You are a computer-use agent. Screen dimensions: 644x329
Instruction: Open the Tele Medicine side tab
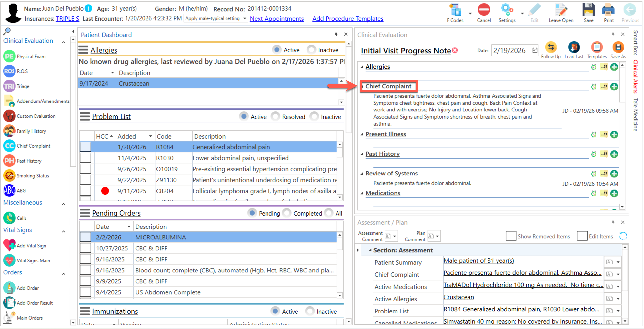pyautogui.click(x=635, y=115)
